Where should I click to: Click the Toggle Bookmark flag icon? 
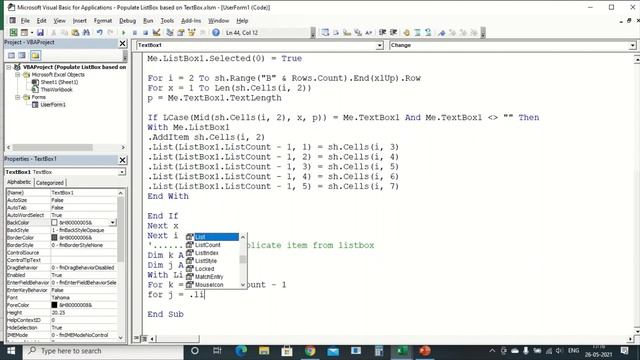click(x=442, y=33)
